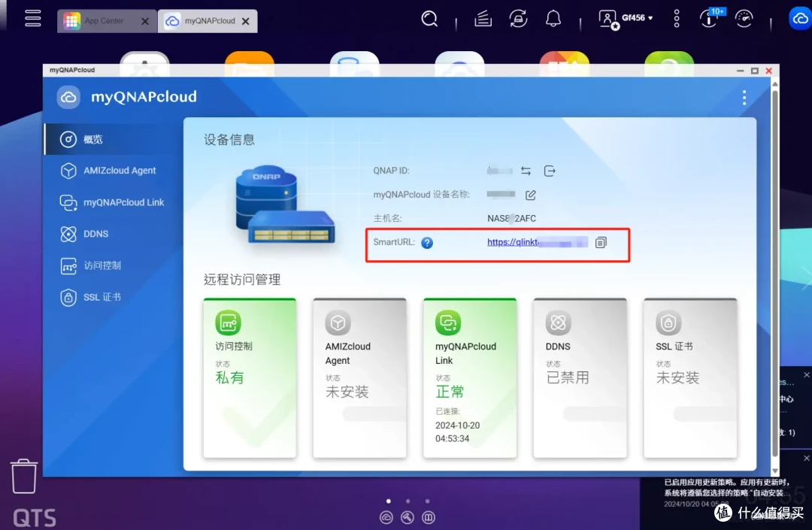
Task: Close the upper notification panel
Action: click(x=806, y=374)
